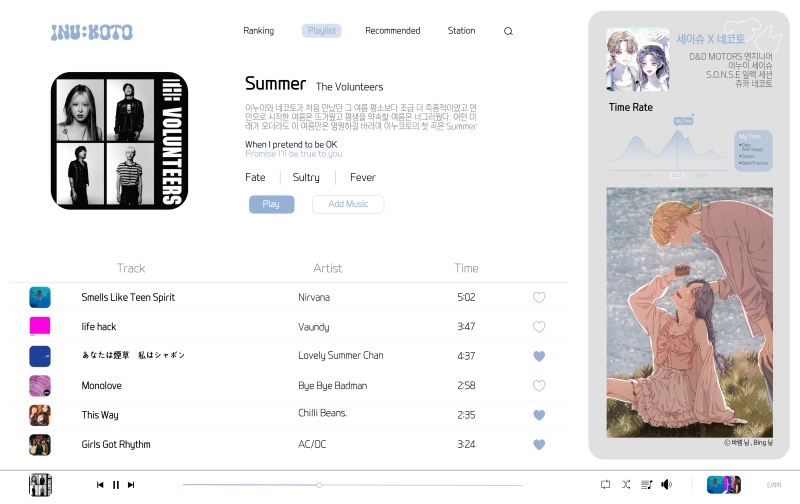800x504 pixels.
Task: Go to the Station tab
Action: (461, 31)
